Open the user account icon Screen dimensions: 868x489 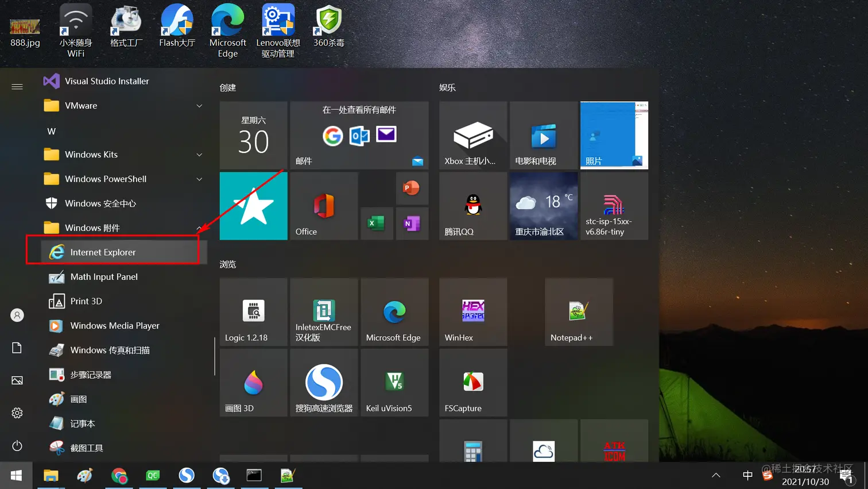click(x=17, y=315)
